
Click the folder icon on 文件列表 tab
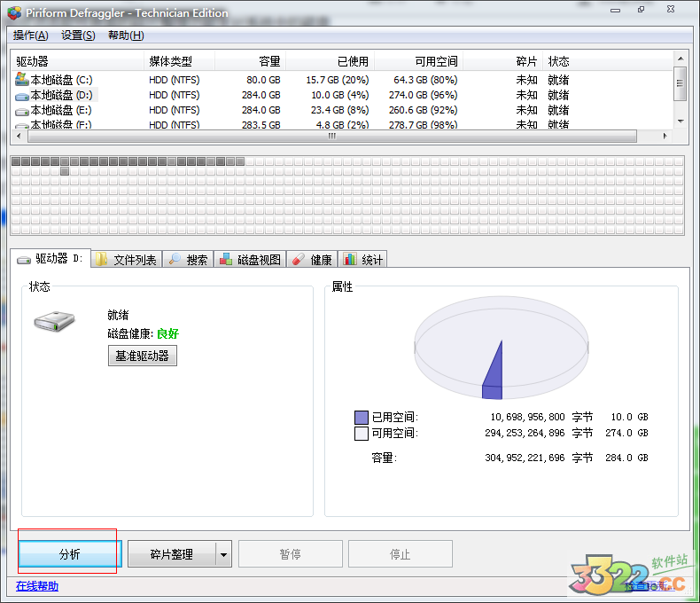click(x=101, y=259)
